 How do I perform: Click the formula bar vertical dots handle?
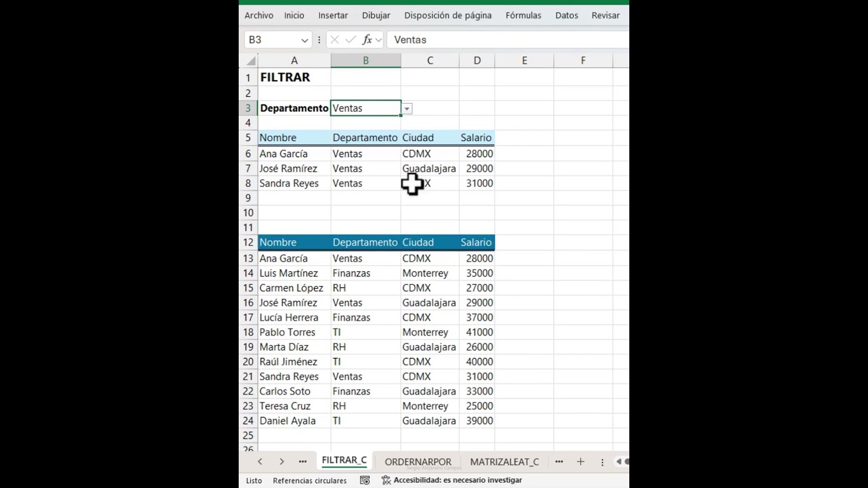[x=319, y=40]
